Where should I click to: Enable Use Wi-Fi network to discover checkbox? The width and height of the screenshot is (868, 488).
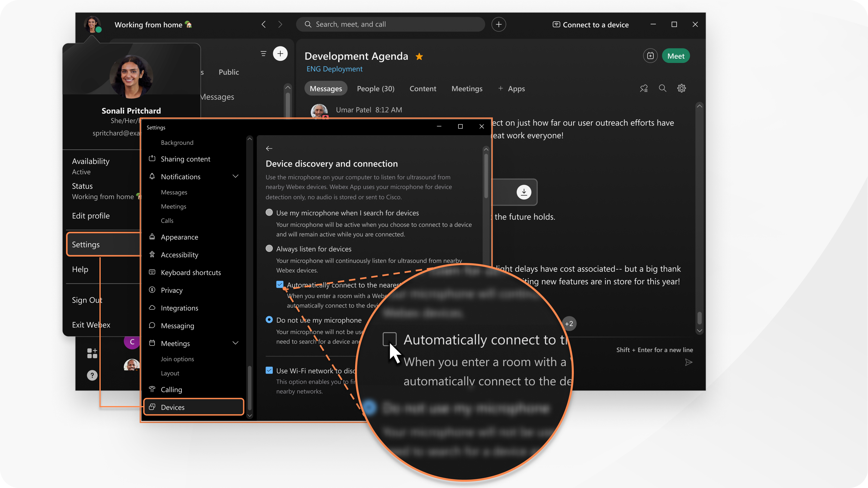click(269, 370)
